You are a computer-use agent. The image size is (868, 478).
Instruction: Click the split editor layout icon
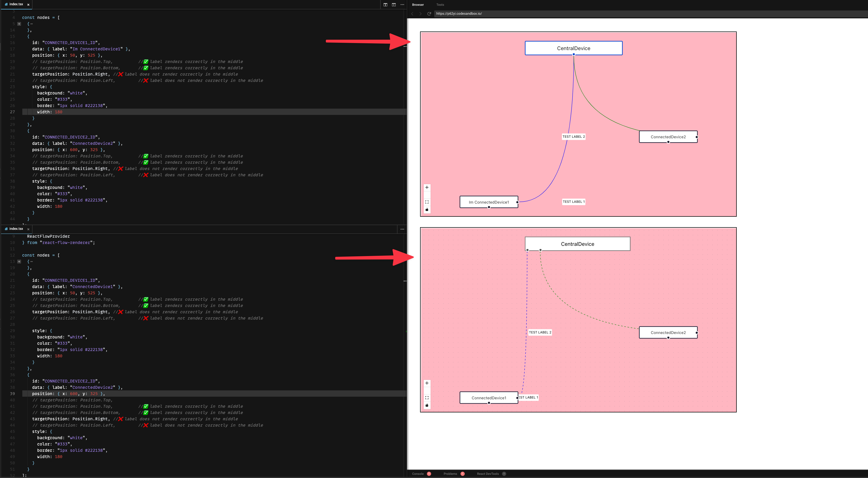385,5
